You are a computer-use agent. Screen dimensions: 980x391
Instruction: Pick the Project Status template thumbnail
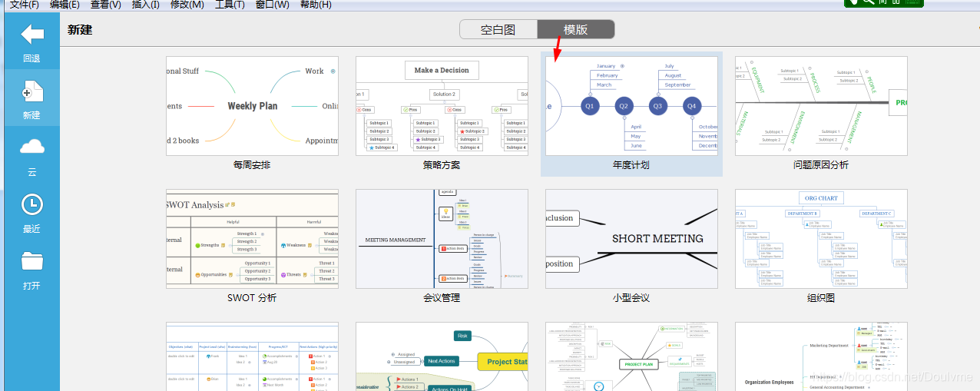(x=442, y=356)
